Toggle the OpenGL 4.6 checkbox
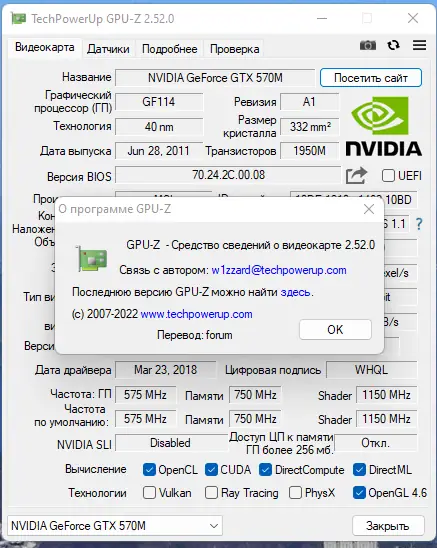 click(359, 493)
